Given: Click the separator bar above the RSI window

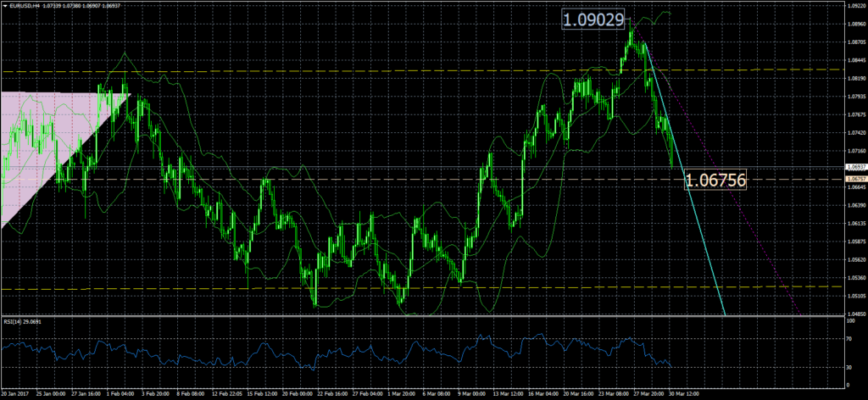Looking at the screenshot, I should click(424, 317).
